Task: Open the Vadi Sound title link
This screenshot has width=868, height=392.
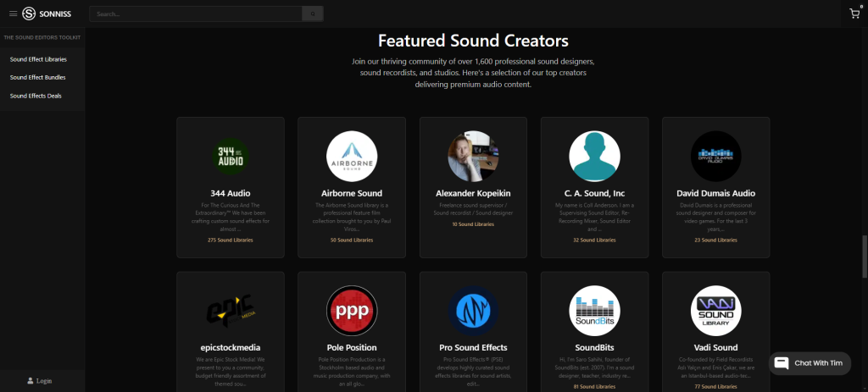Action: click(x=715, y=348)
